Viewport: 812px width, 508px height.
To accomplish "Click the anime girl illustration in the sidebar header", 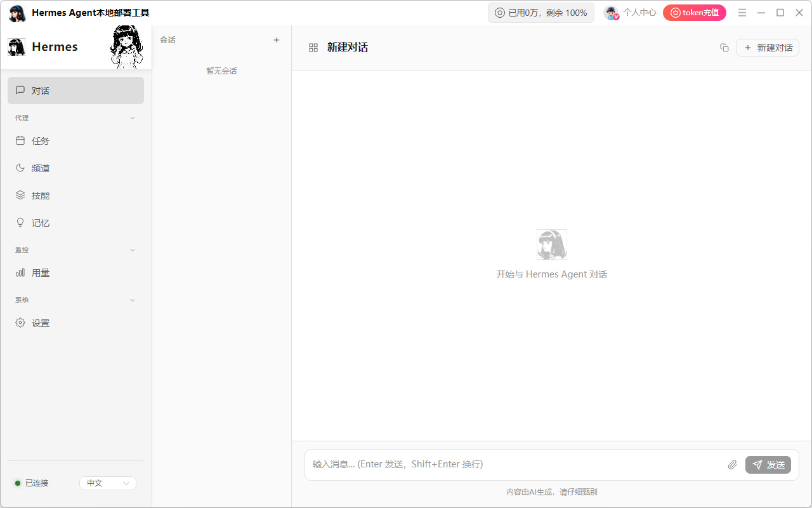I will [126, 47].
